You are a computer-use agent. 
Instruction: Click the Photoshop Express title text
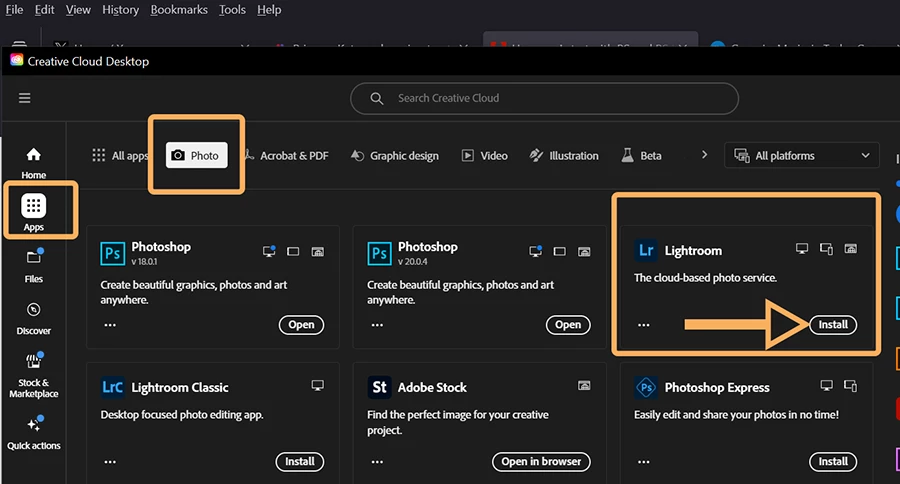[717, 388]
